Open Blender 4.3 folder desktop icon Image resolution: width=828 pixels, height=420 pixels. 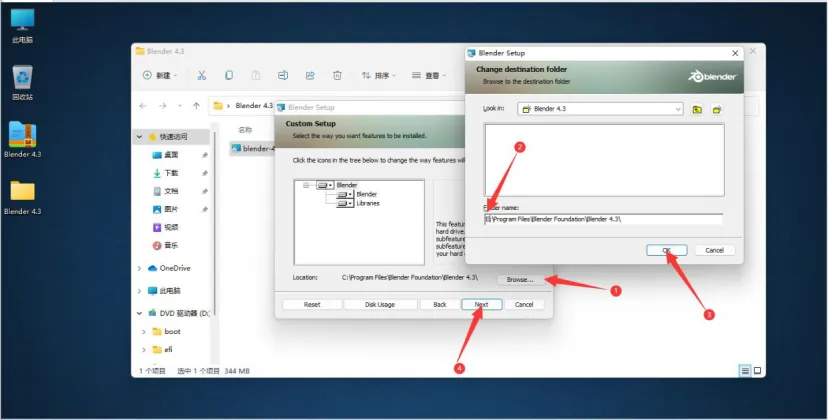pyautogui.click(x=23, y=197)
